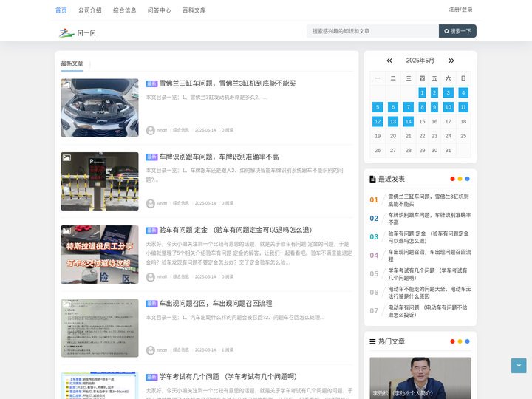Open the 首页 navigation tab
The height and width of the screenshot is (399, 532).
pyautogui.click(x=61, y=10)
